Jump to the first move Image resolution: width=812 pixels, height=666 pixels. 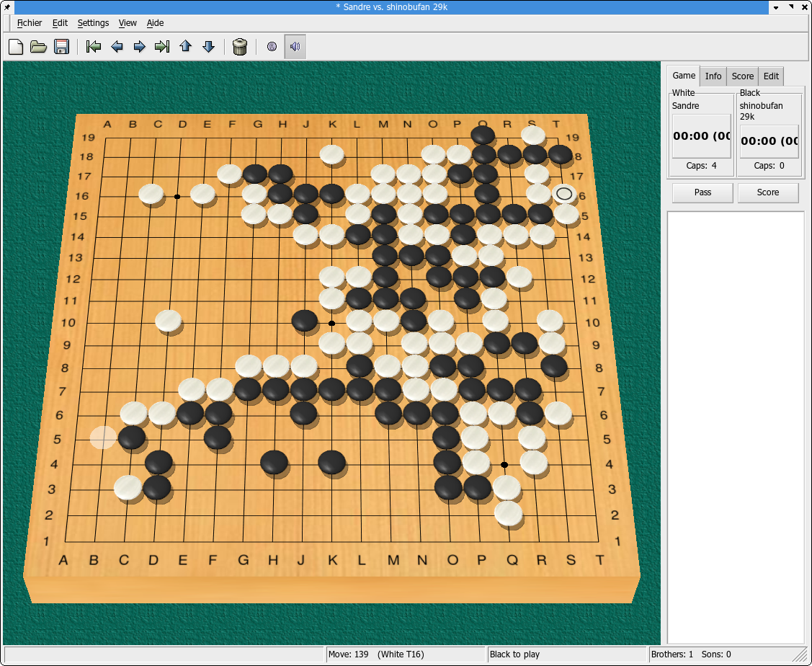pos(94,47)
